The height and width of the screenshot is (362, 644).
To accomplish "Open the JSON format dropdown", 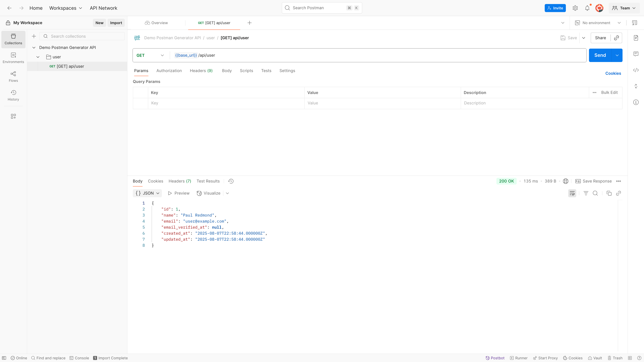I will (x=148, y=193).
